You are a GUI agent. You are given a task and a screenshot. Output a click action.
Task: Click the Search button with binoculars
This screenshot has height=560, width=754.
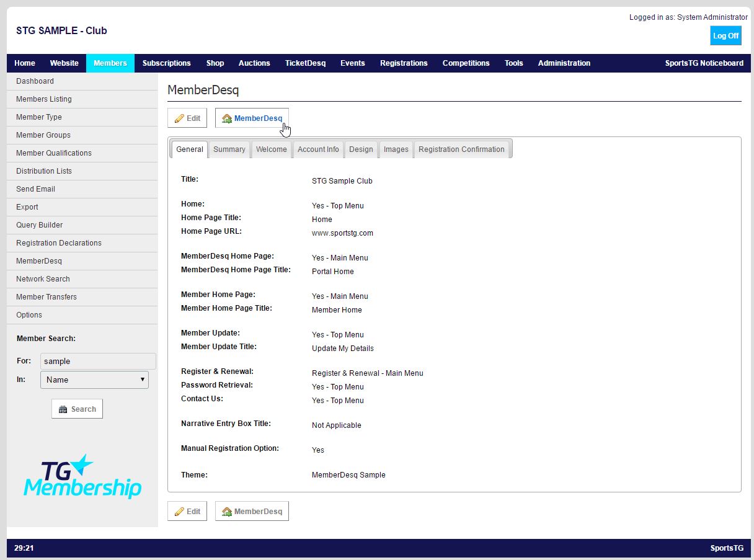coord(77,409)
